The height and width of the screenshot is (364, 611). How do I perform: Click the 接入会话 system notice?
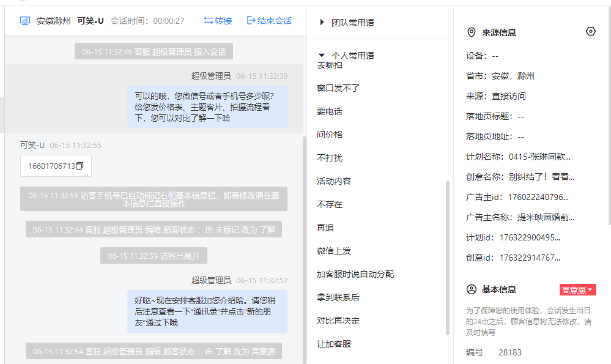(x=154, y=51)
